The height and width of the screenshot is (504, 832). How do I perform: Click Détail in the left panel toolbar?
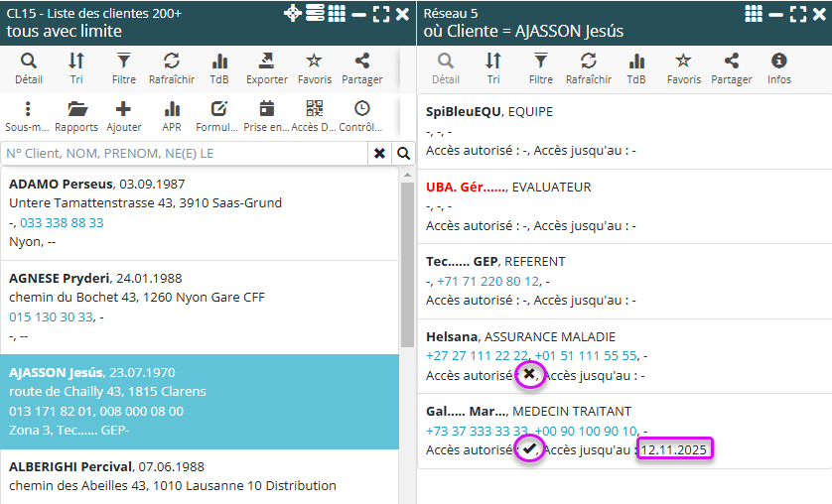coord(28,68)
